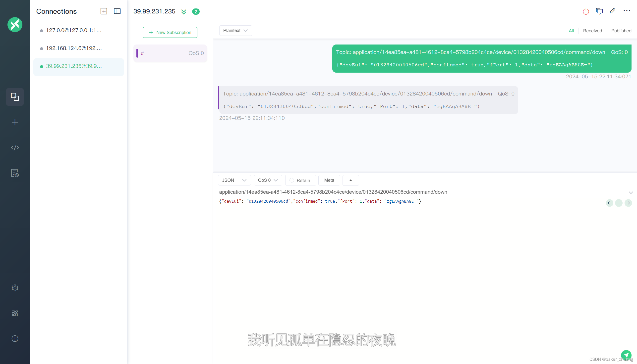Switch to the Received messages tab

pos(592,31)
